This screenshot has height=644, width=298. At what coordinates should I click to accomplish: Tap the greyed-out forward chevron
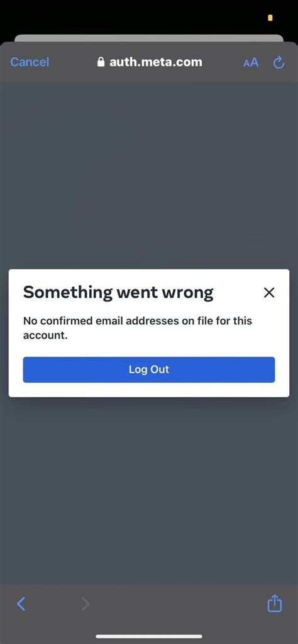pos(85,603)
